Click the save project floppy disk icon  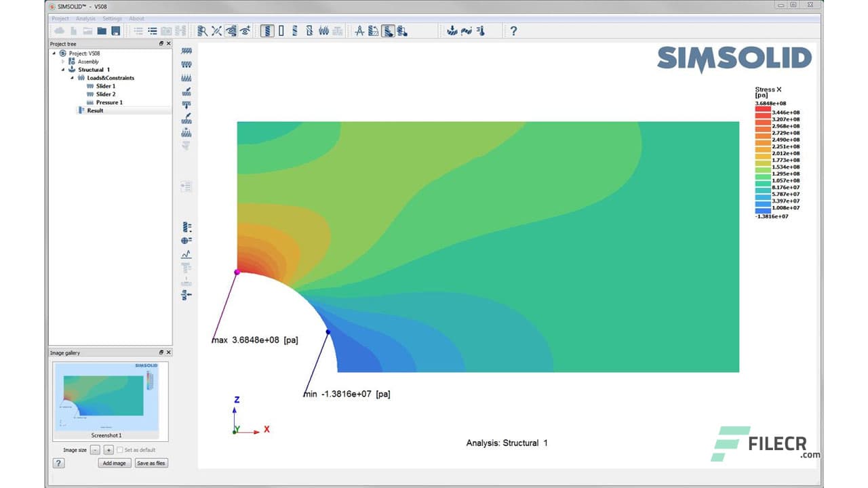[115, 31]
